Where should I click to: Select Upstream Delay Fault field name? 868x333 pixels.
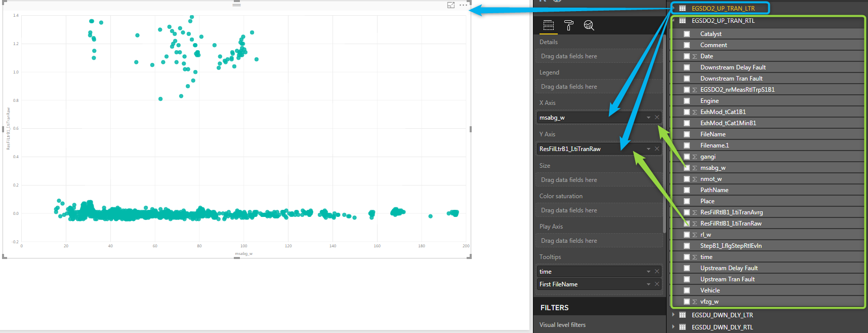(x=729, y=268)
